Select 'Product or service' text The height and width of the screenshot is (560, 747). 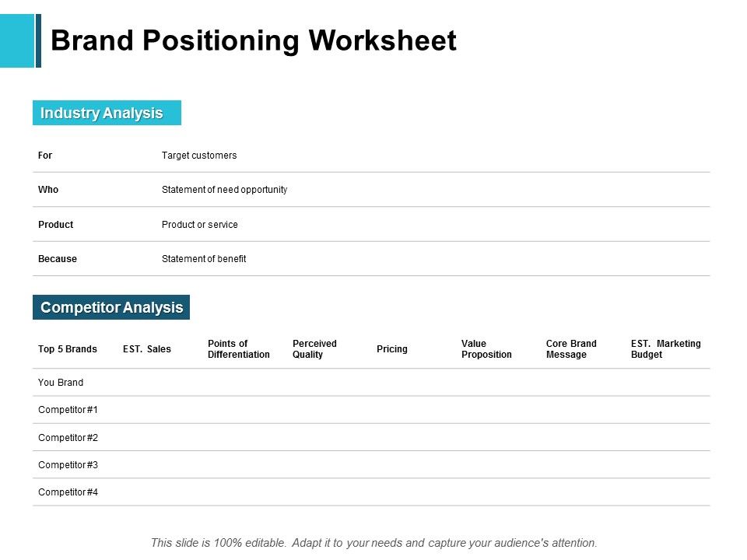[x=200, y=224]
